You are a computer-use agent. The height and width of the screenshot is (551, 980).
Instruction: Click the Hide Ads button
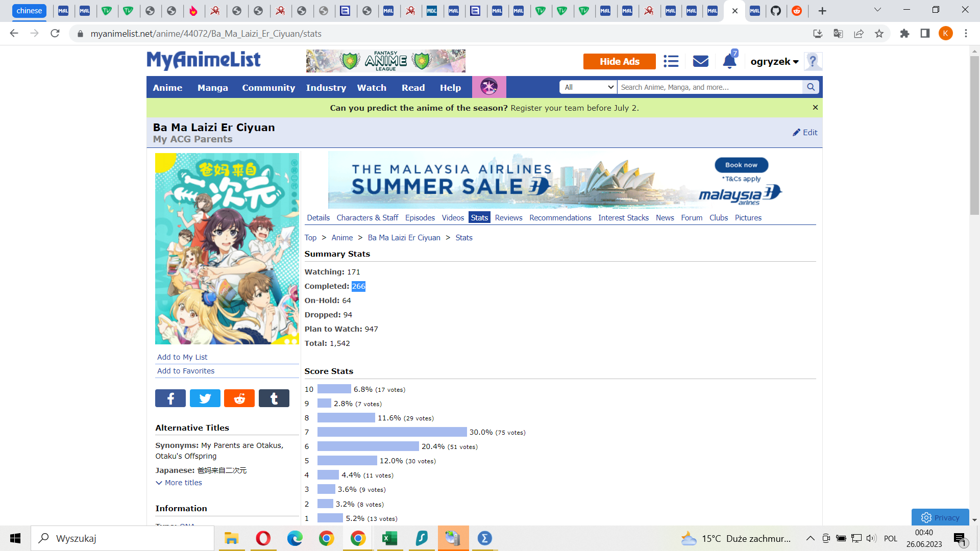pyautogui.click(x=619, y=61)
